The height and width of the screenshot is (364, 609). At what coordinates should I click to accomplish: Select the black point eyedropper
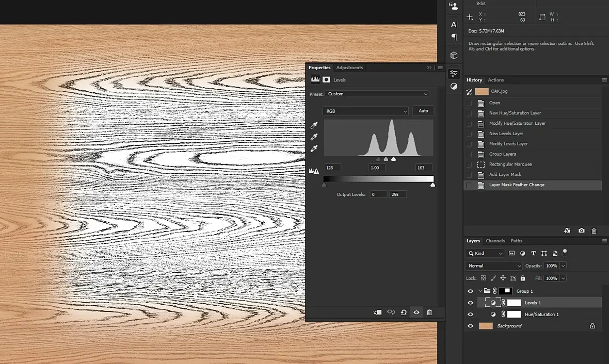point(314,125)
